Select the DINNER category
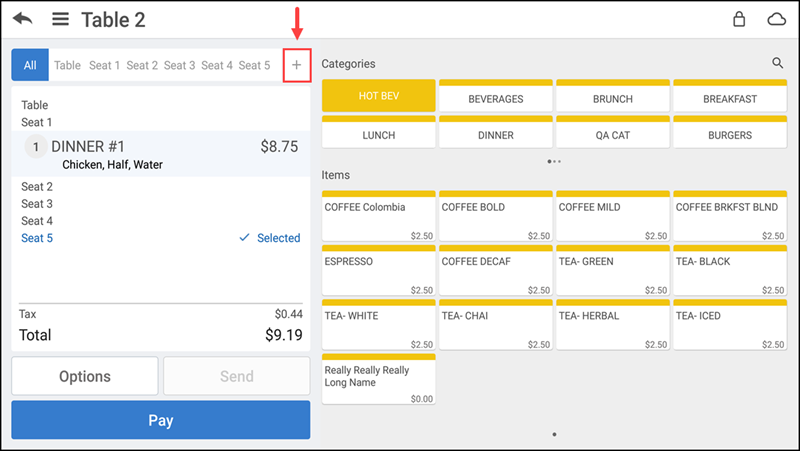Viewport: 800px width, 452px height. tap(495, 132)
